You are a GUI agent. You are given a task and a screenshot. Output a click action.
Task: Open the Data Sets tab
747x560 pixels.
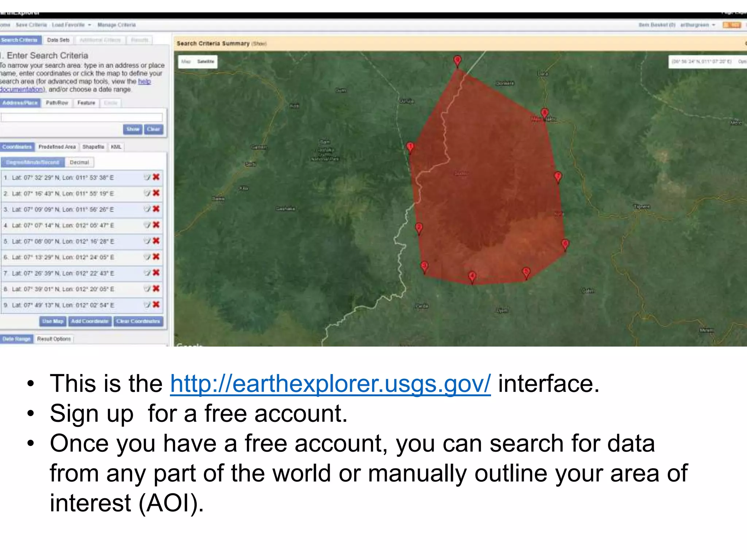58,40
